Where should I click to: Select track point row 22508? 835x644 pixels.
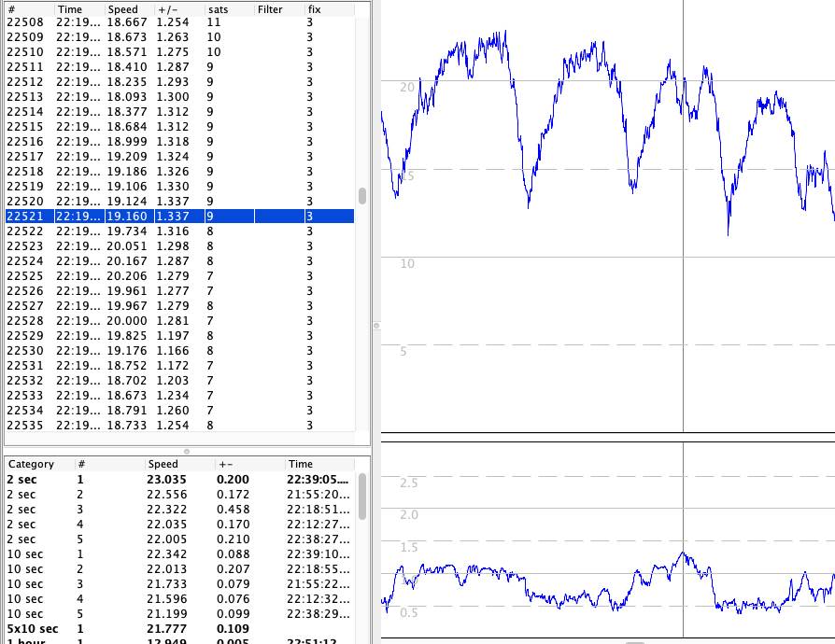[177, 21]
